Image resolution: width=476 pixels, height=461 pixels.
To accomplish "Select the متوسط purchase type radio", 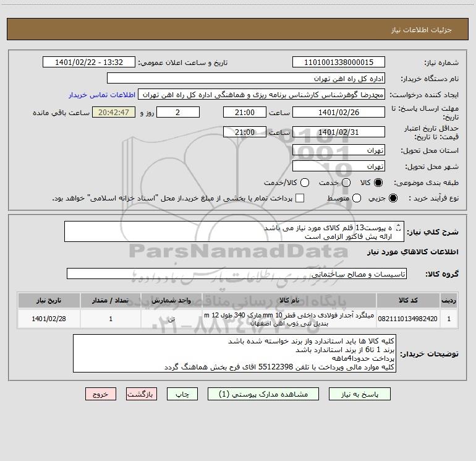I will [x=357, y=198].
